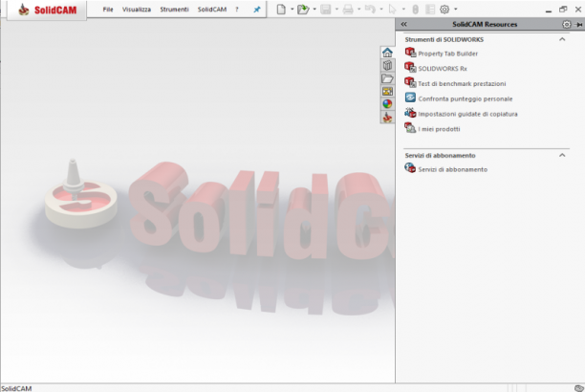Click the File Properties icon

[430, 10]
